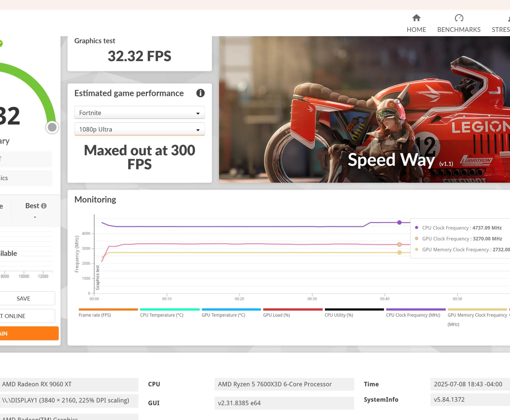This screenshot has width=510, height=420.
Task: Select the pink marker on the GPU clock line
Action: pyautogui.click(x=399, y=244)
